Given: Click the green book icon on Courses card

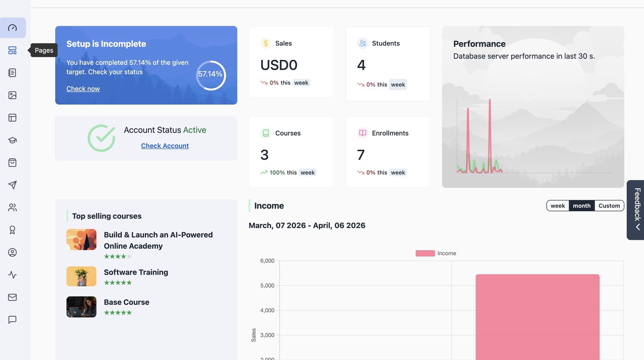Looking at the screenshot, I should (x=266, y=133).
